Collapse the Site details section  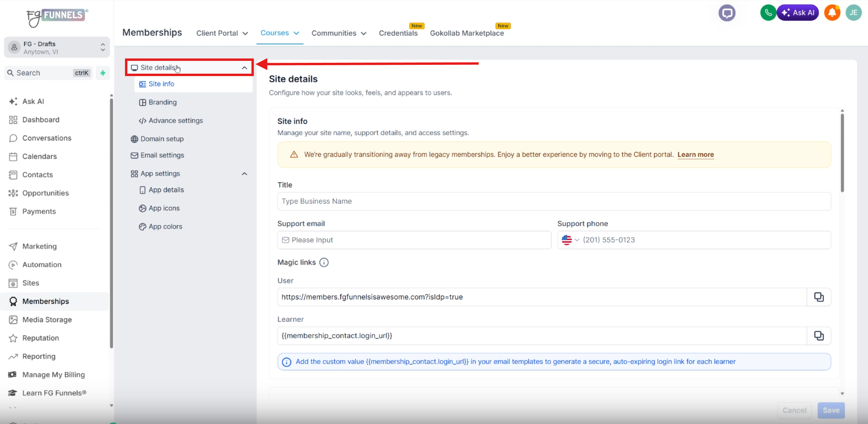pos(244,68)
